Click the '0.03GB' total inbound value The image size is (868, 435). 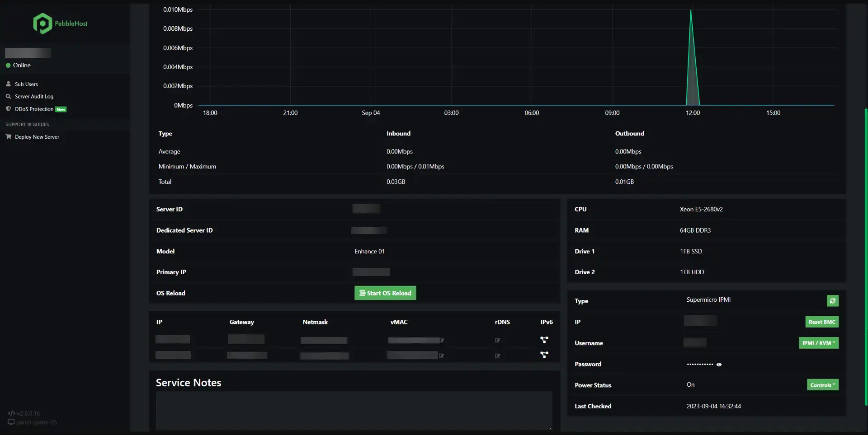tap(396, 182)
